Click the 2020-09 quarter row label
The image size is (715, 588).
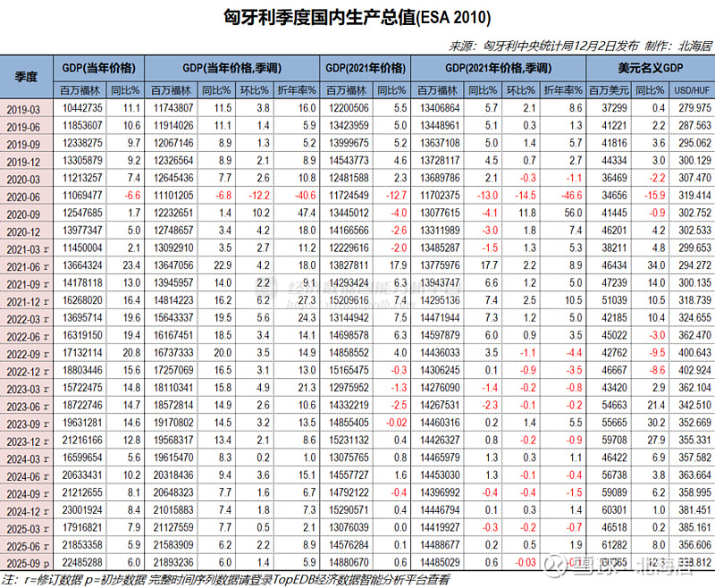tap(23, 214)
